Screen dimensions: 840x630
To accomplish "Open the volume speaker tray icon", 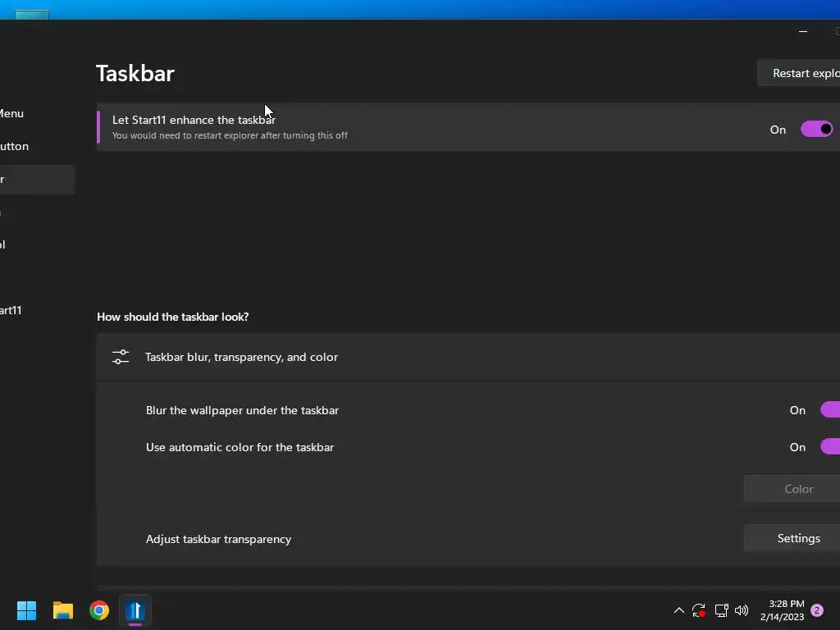I will [x=742, y=610].
